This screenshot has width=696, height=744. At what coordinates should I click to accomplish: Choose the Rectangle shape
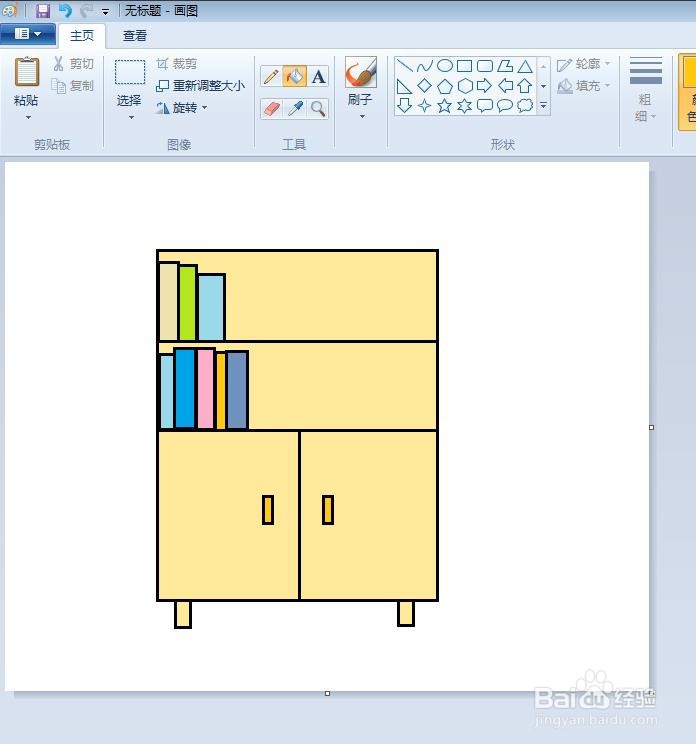[464, 65]
